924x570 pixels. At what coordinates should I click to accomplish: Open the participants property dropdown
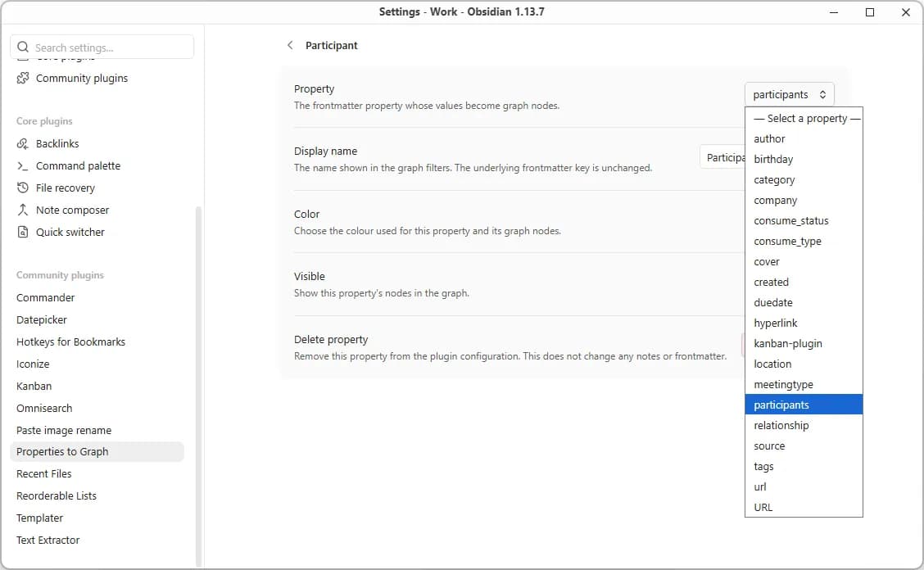tap(789, 94)
